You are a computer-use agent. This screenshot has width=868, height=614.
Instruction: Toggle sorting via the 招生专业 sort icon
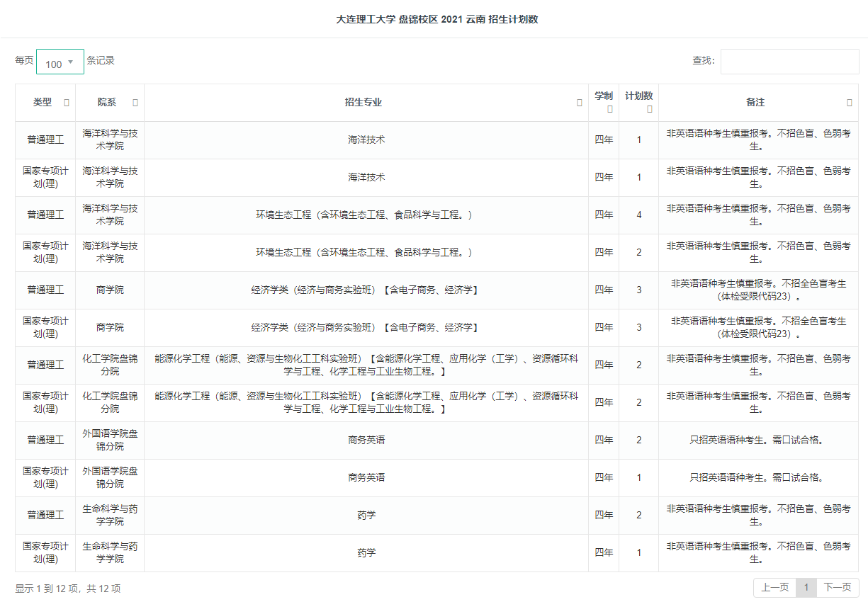click(580, 103)
